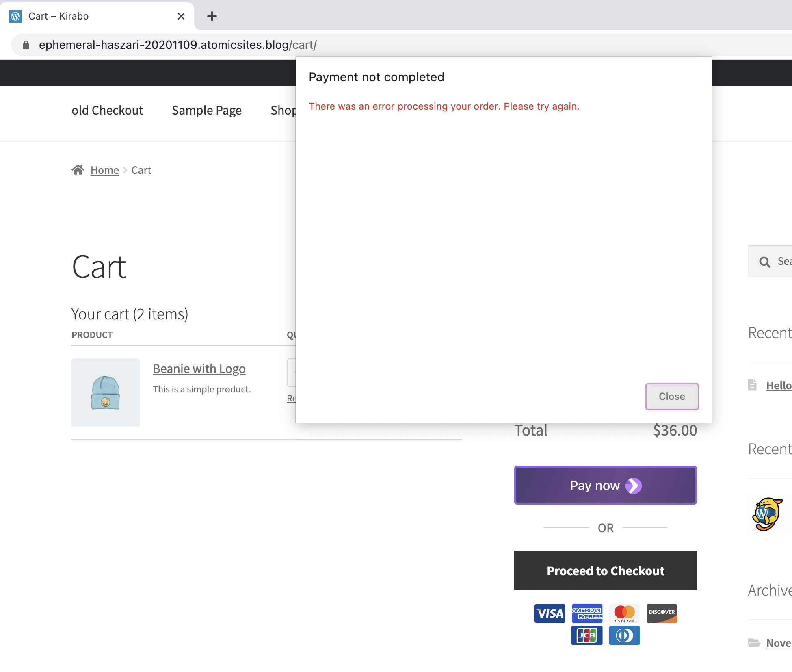Open the Beanie with Logo product link
792x672 pixels.
click(199, 369)
